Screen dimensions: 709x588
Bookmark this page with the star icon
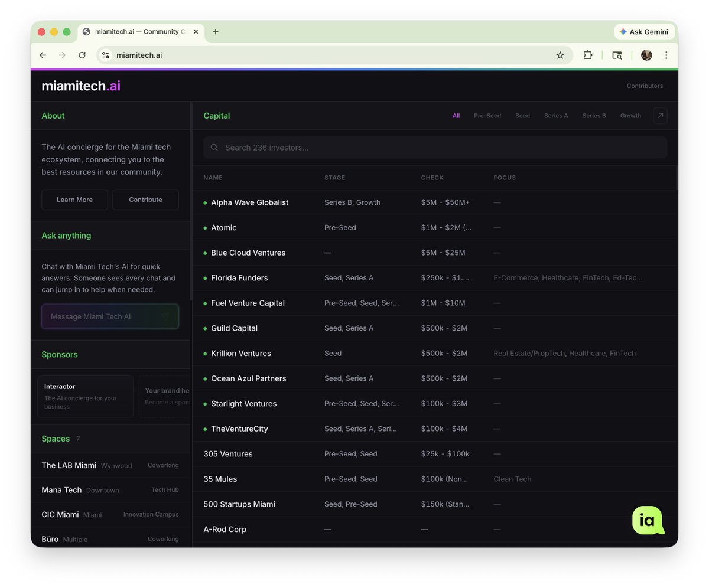click(560, 55)
